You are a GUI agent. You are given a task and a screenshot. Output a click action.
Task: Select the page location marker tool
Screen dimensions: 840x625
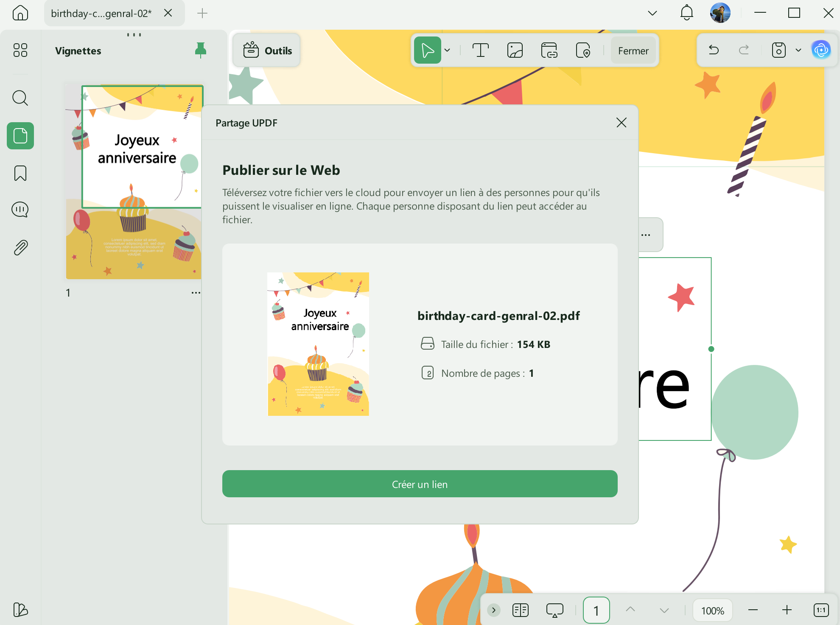pos(583,50)
